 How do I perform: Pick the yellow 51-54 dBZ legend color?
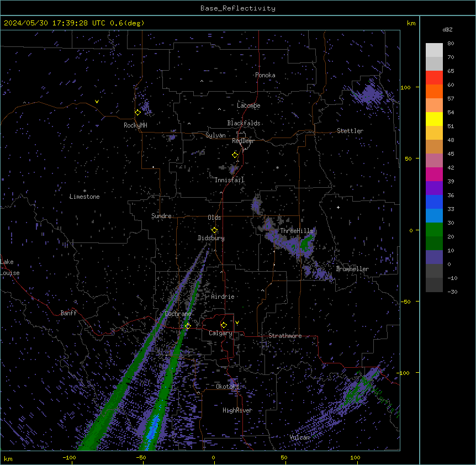tap(434, 119)
